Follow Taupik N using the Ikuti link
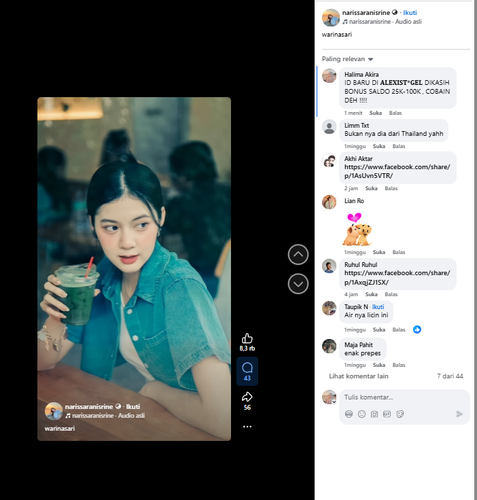 point(378,307)
